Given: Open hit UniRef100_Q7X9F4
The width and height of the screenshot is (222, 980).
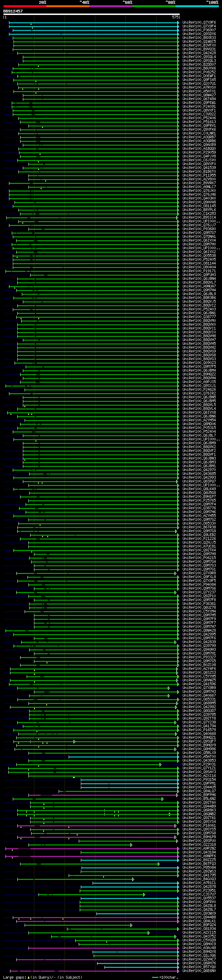Looking at the screenshot, I should pos(199,26).
